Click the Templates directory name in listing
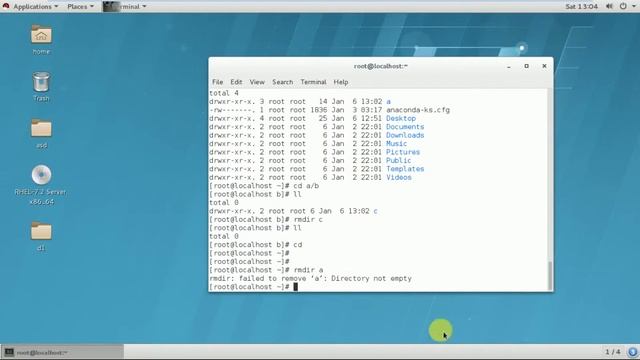The image size is (640, 360). 405,169
